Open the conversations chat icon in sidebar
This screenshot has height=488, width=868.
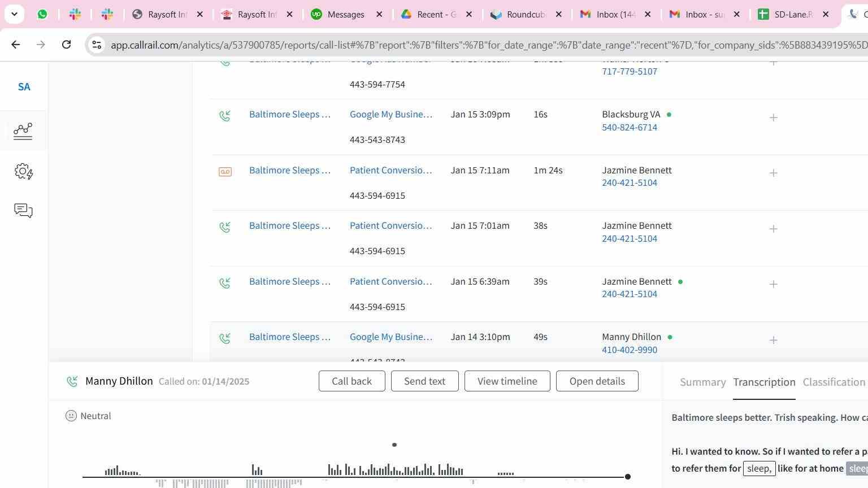(23, 211)
